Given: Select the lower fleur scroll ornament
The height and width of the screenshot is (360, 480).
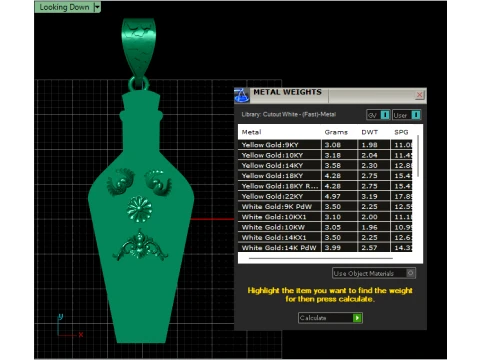Looking at the screenshot, I should click(140, 246).
